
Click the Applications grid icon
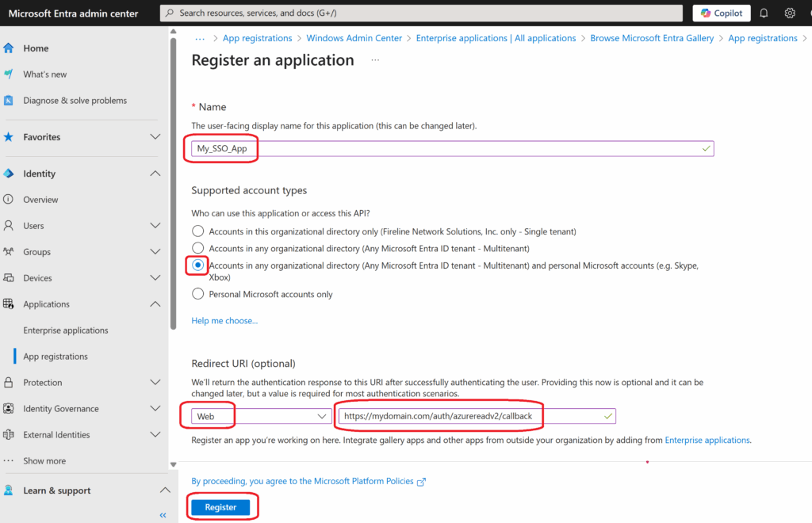(8, 303)
